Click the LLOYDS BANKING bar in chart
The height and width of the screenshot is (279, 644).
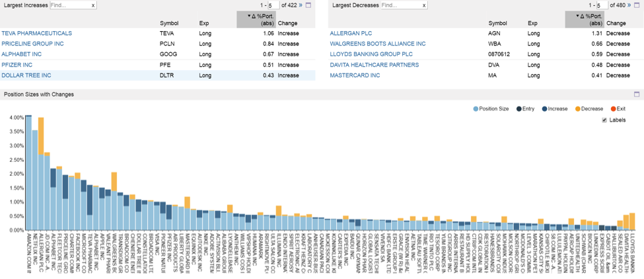pyautogui.click(x=632, y=221)
